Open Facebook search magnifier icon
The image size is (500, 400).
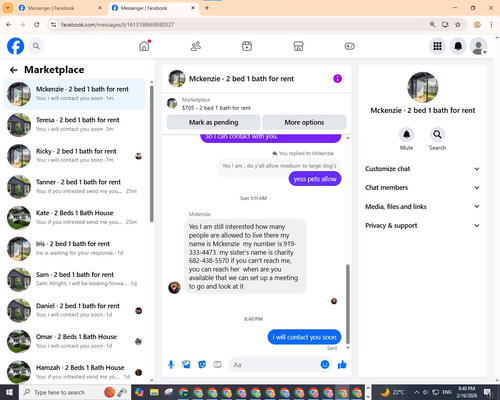(36, 46)
